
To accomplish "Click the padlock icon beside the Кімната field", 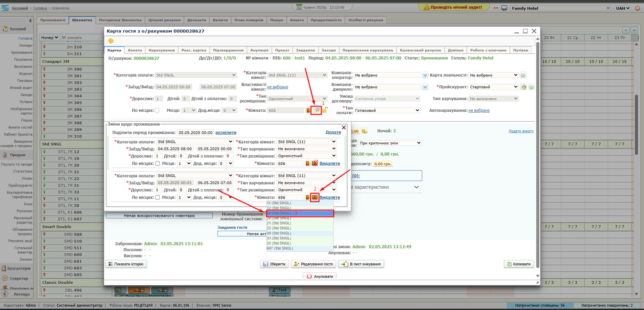I will (324, 110).
